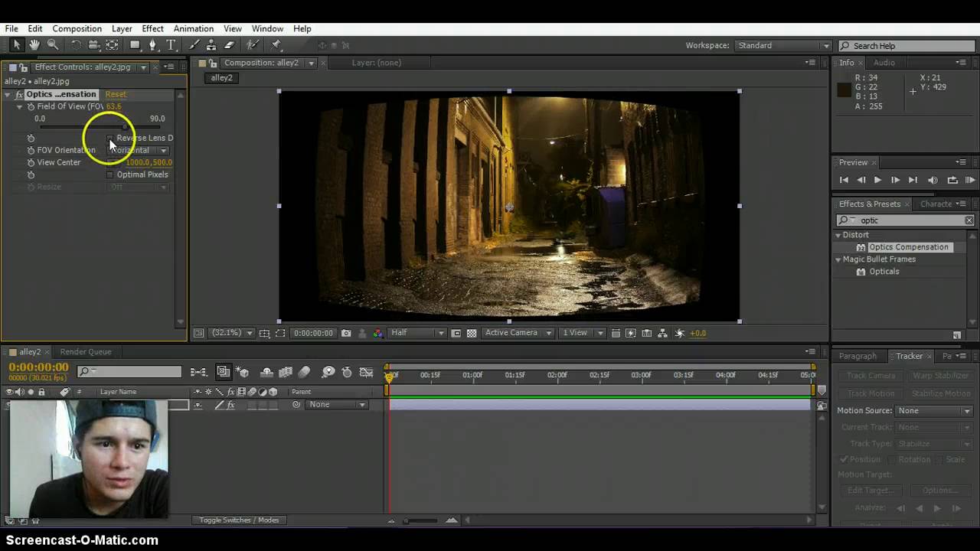Click the Field Of View slider

click(x=100, y=127)
